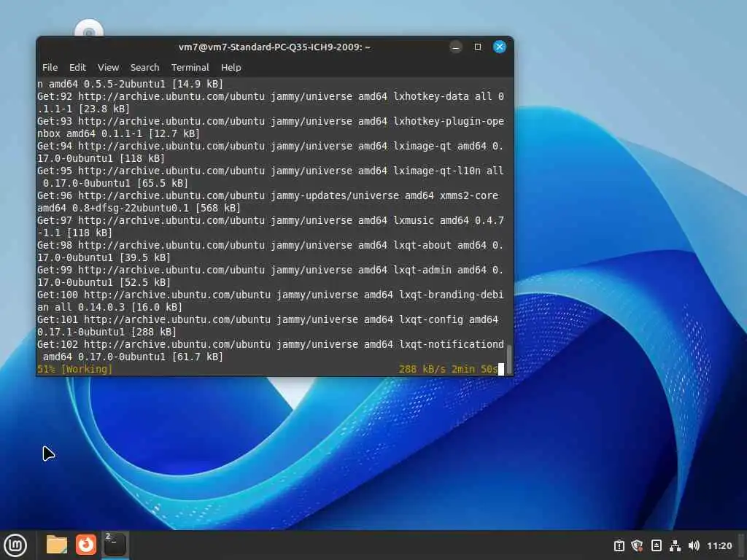Open the sound volume tray icon
The width and height of the screenshot is (747, 560).
pos(694,545)
